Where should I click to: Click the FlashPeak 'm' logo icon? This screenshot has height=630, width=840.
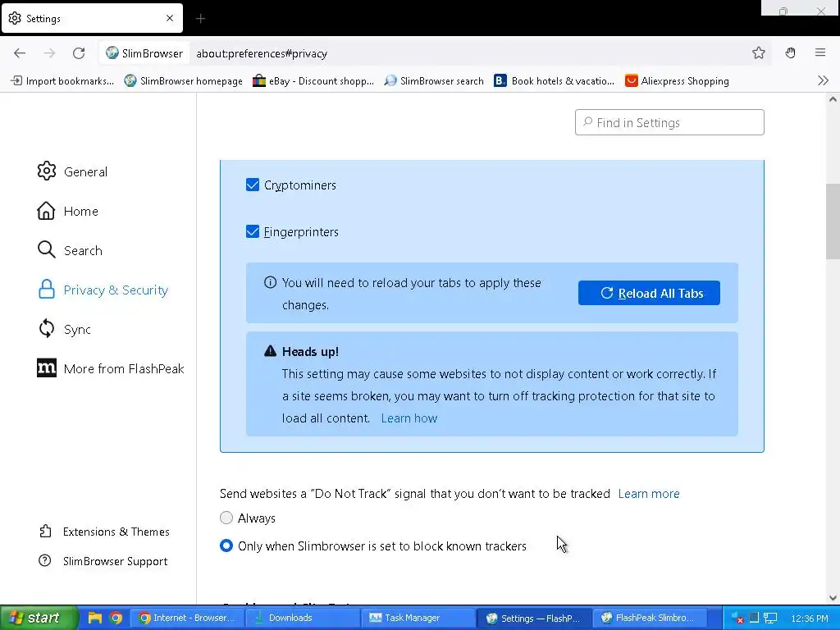[x=47, y=368]
